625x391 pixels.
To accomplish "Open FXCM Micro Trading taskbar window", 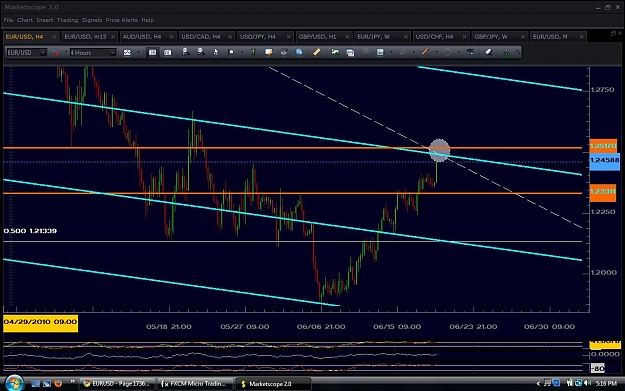I will click(x=195, y=383).
